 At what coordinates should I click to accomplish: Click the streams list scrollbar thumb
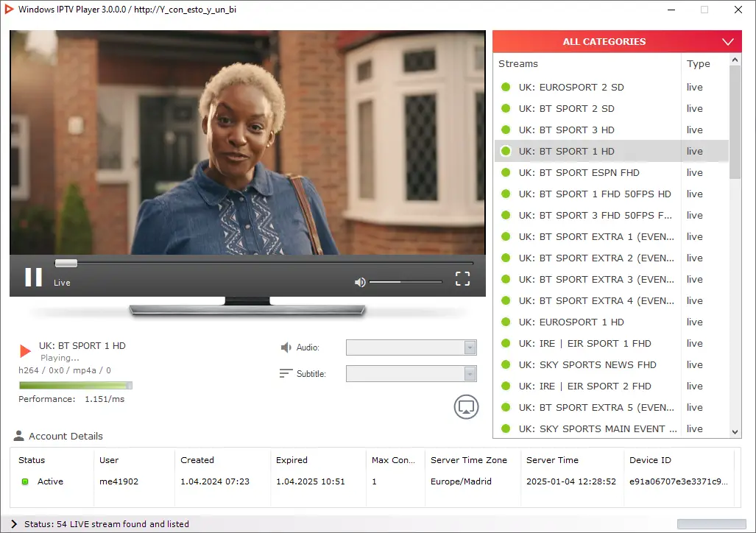(735, 122)
